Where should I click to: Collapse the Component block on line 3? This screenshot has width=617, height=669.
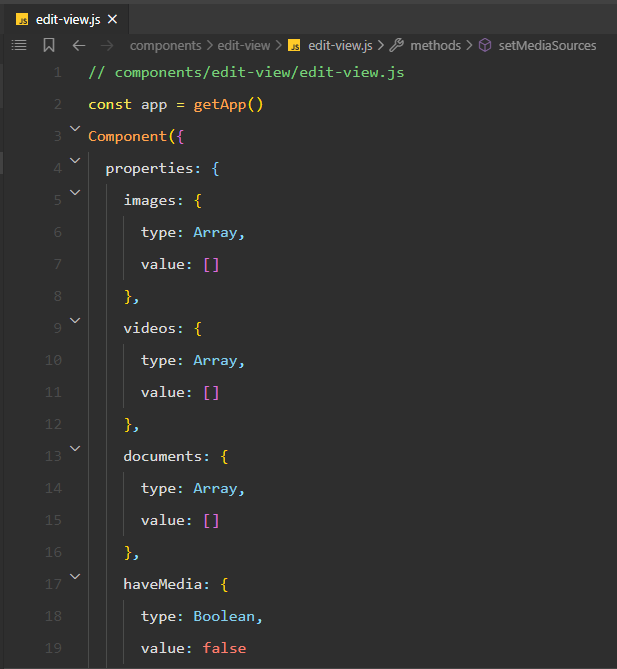75,128
